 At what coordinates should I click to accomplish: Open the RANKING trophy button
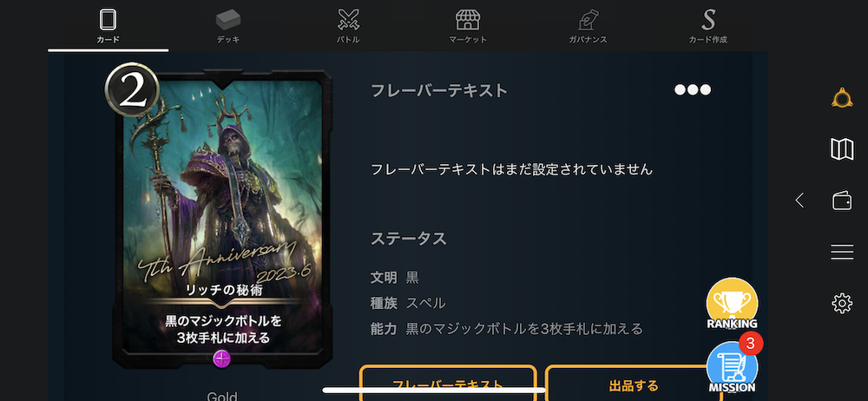pos(732,304)
